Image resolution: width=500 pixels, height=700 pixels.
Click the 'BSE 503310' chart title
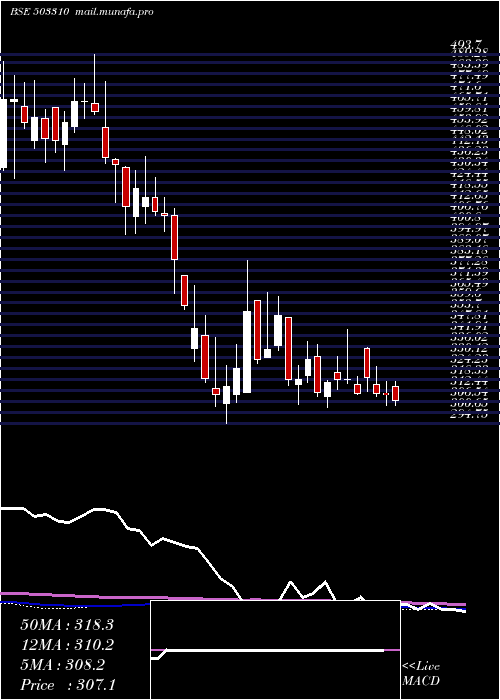(39, 12)
